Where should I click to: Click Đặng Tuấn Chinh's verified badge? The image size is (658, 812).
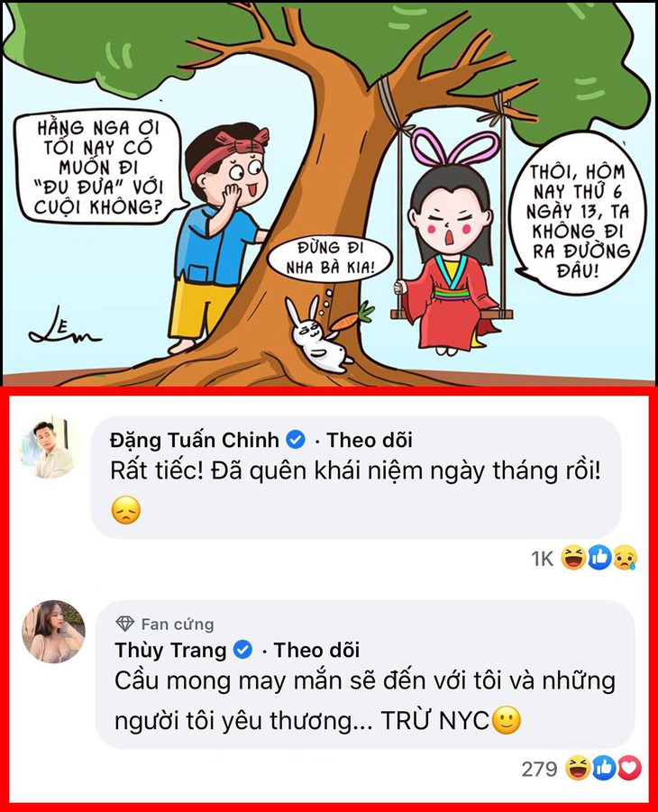pos(296,440)
